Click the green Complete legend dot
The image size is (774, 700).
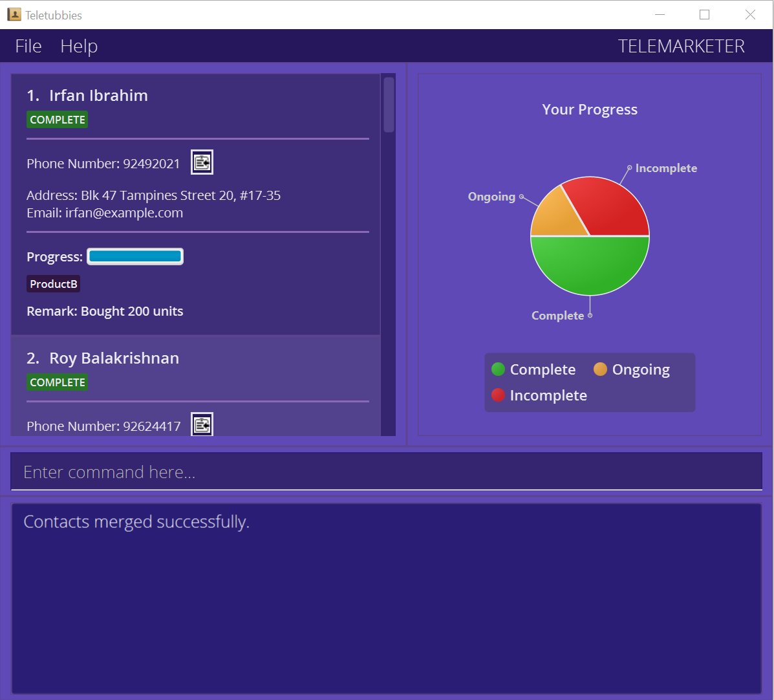tap(498, 369)
